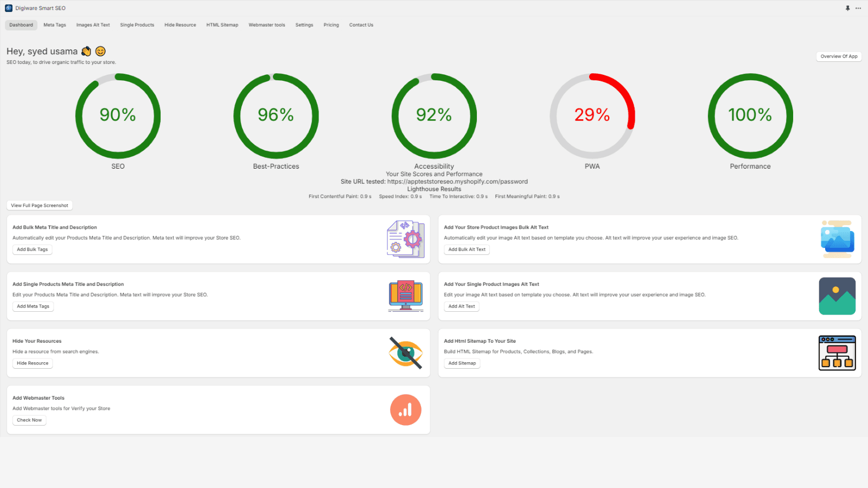Click the red 29% PWA score gauge
Screen dimensions: 868x488
coord(592,115)
